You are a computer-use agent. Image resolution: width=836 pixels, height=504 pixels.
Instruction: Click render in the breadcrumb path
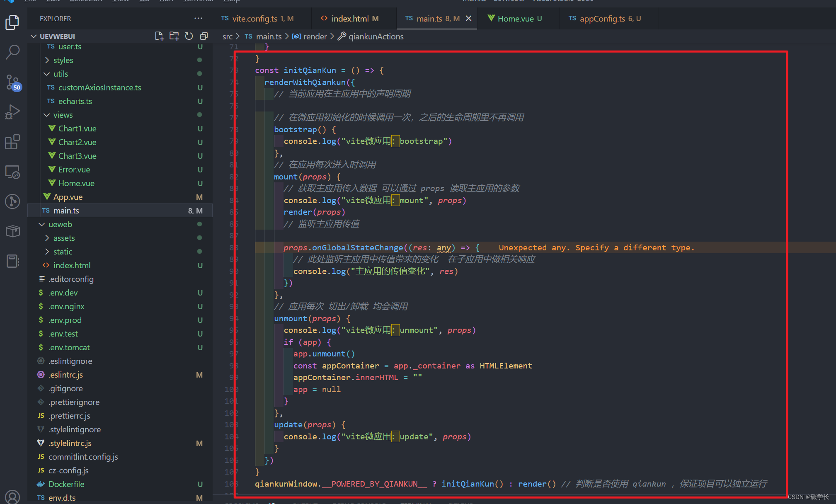click(310, 36)
